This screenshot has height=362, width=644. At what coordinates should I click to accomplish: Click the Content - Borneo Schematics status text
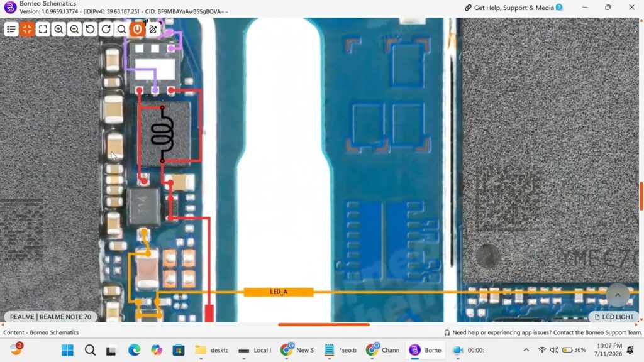41,332
